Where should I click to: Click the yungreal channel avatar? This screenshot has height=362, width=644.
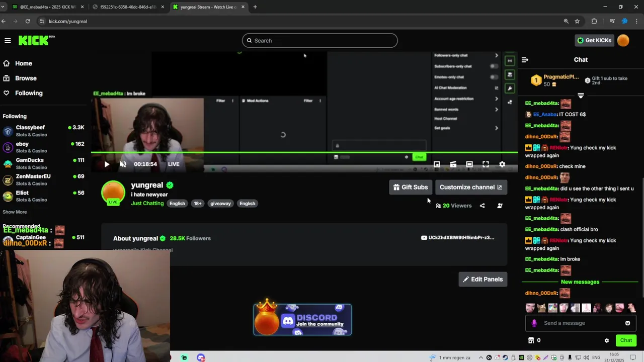pyautogui.click(x=113, y=193)
